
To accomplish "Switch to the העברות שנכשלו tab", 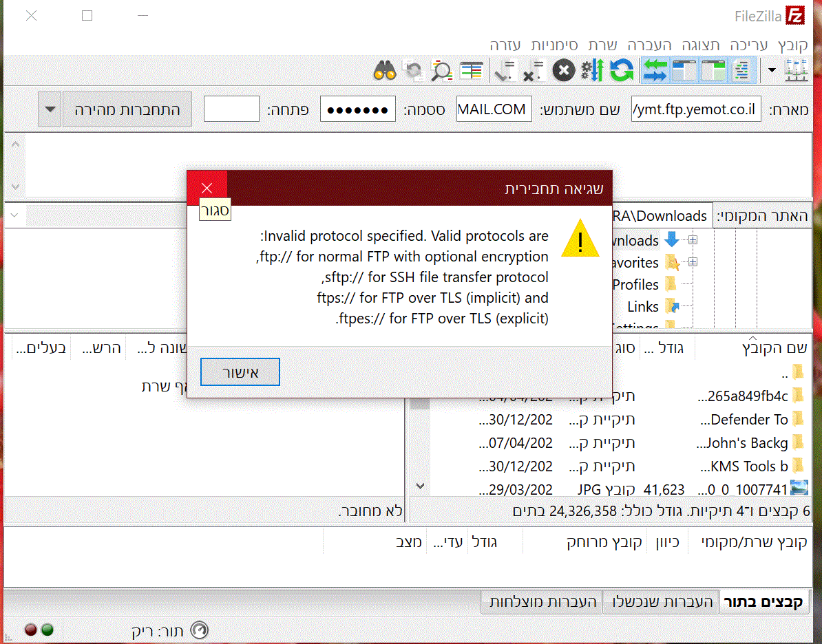I will coord(662,602).
